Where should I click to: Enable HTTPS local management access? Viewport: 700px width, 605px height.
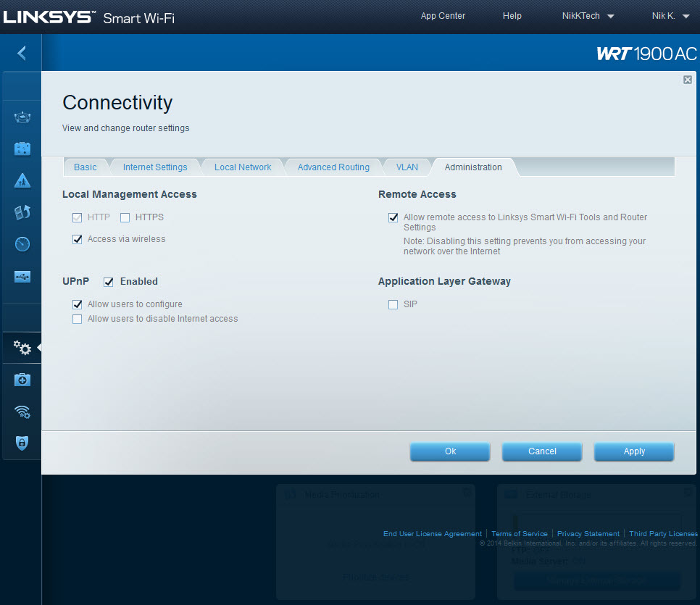coord(125,217)
